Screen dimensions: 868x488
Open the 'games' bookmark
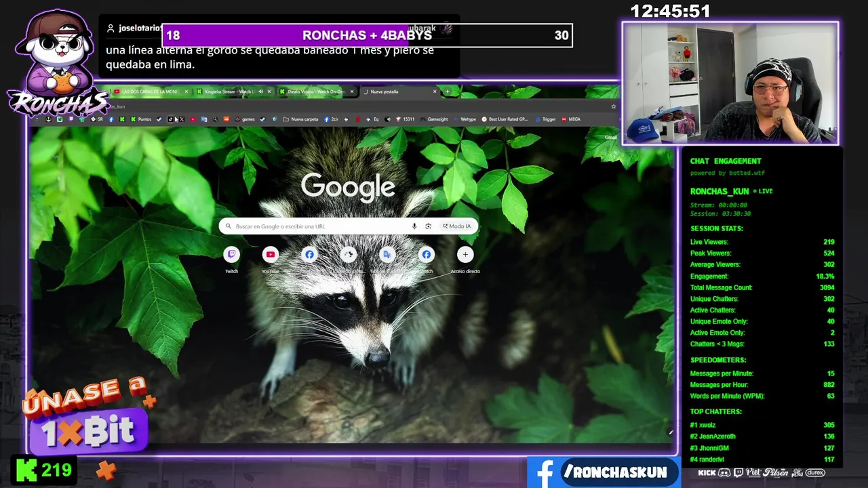point(244,119)
